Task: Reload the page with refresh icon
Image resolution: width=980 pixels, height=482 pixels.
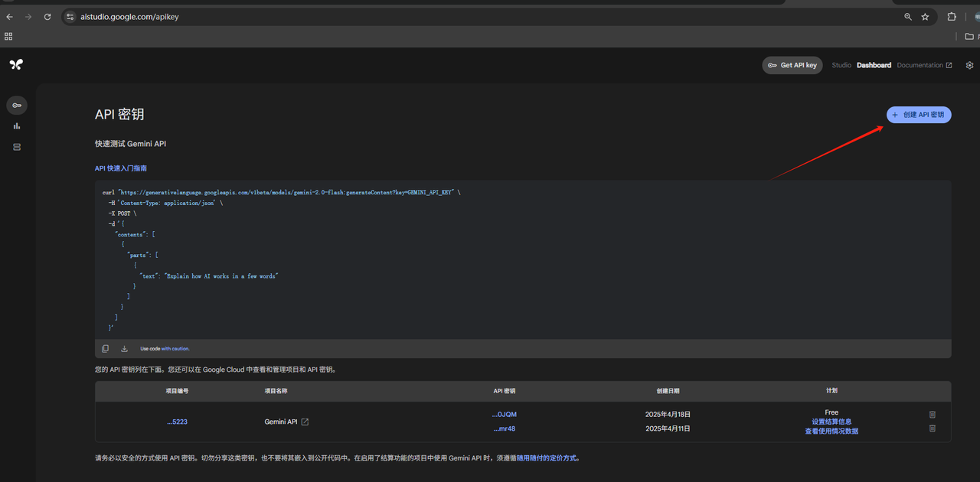Action: coord(47,16)
